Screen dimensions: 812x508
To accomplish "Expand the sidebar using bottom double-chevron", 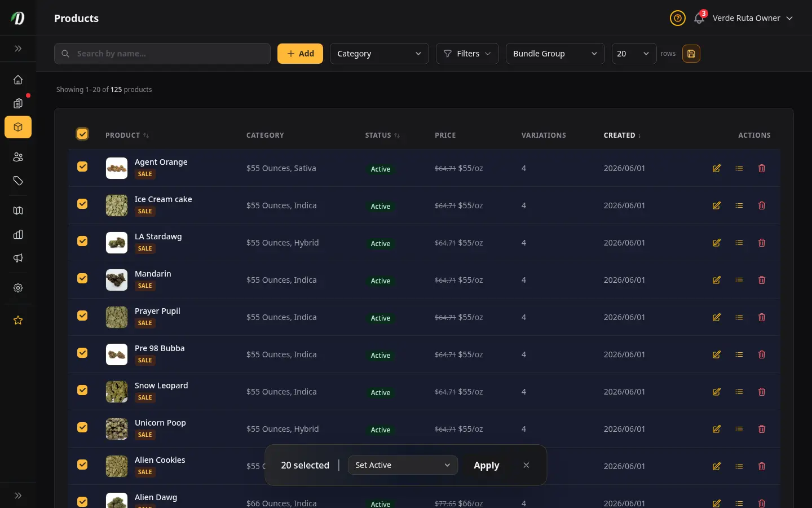I will 18,496.
